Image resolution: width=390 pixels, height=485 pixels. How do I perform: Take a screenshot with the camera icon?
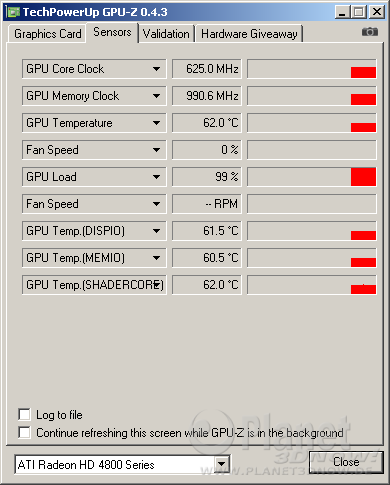pos(370,32)
